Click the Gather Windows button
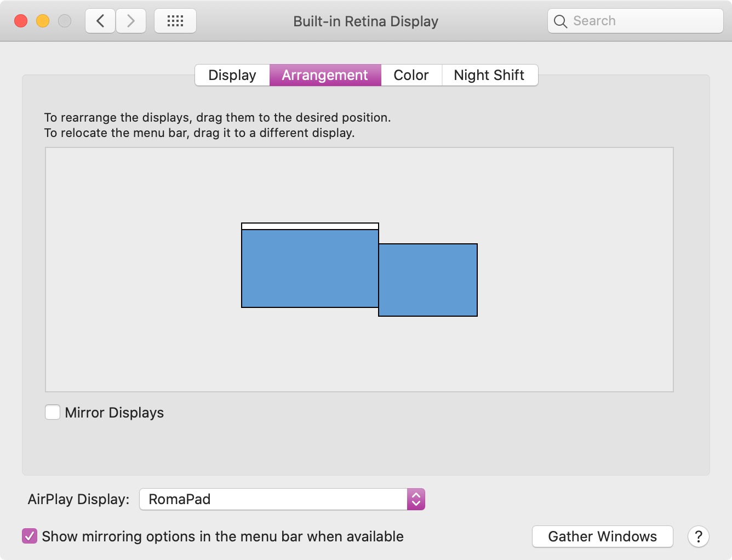The image size is (732, 560). click(x=602, y=536)
